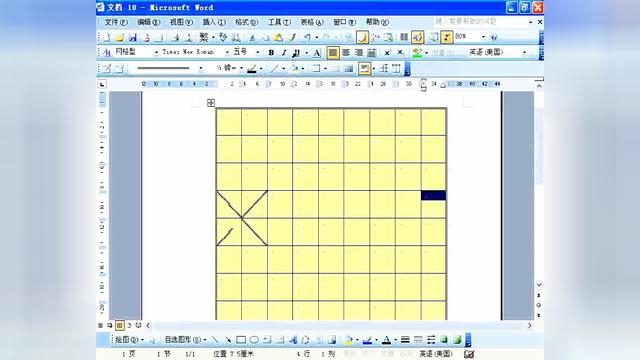Click the Arrow Style icon on the drawing toolbar

tap(431, 340)
